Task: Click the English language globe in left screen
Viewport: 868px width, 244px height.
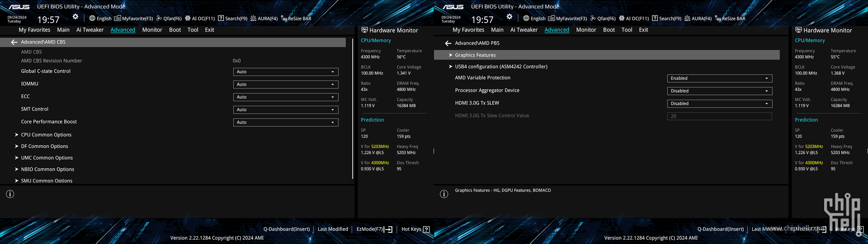Action: click(x=100, y=19)
